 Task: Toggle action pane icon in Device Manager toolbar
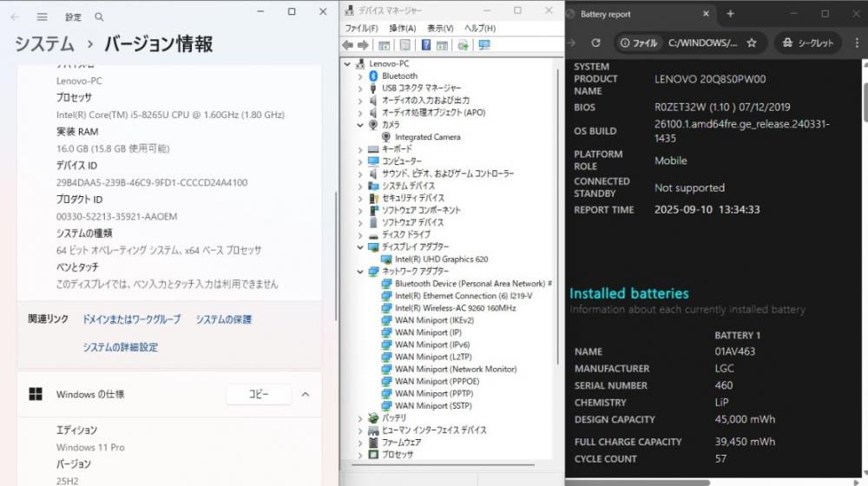pyautogui.click(x=442, y=45)
